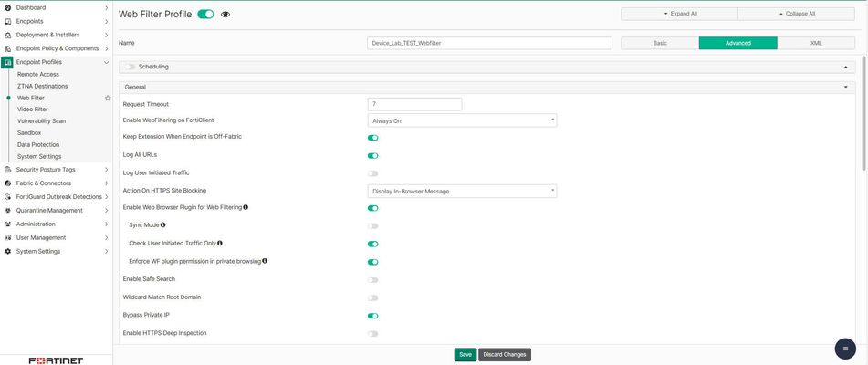Enable the Scheduling toggle
This screenshot has height=365, width=868.
tap(130, 67)
